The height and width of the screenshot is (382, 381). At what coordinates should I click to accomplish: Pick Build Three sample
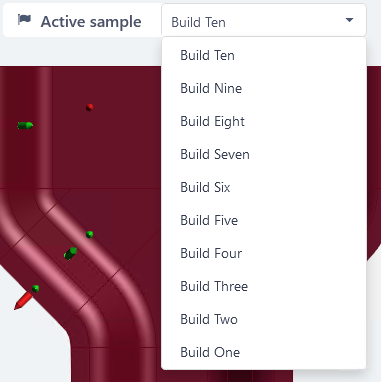(x=263, y=286)
